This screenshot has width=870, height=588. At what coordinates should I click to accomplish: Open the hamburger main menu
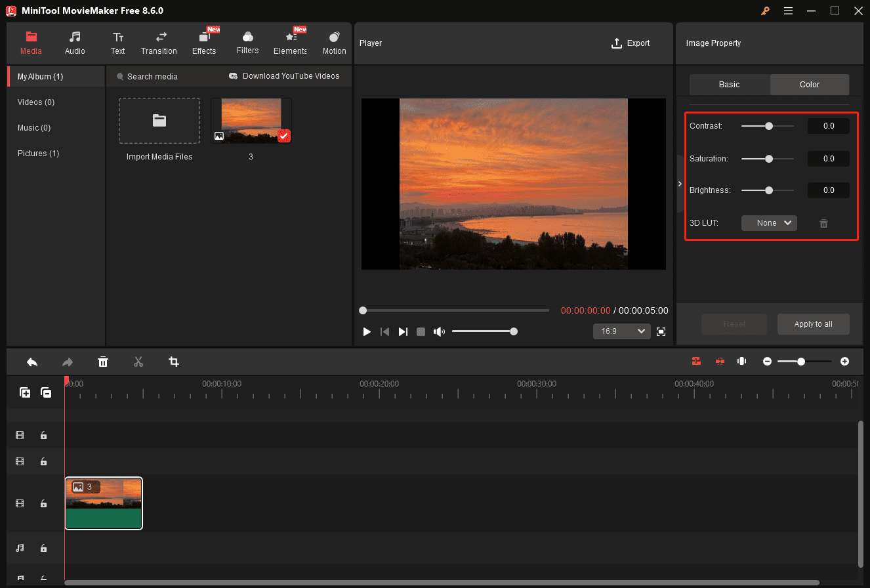click(788, 11)
